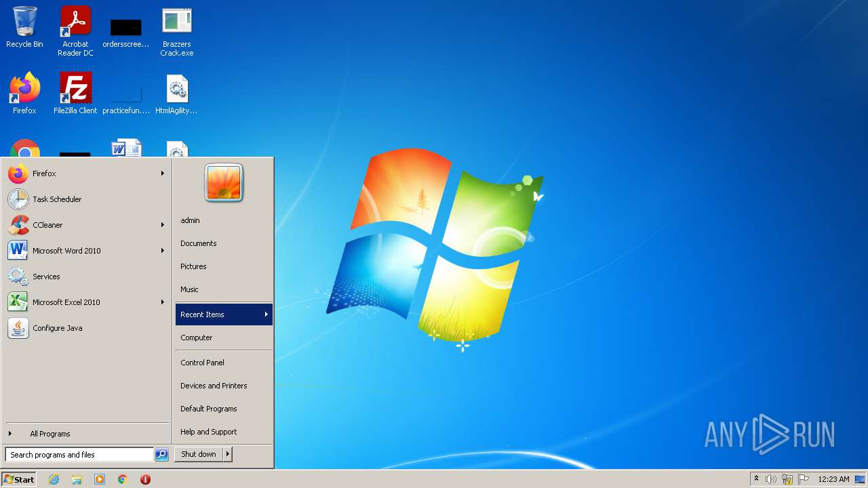Open Windows Media Player from taskbar
The image size is (868, 488).
[100, 479]
